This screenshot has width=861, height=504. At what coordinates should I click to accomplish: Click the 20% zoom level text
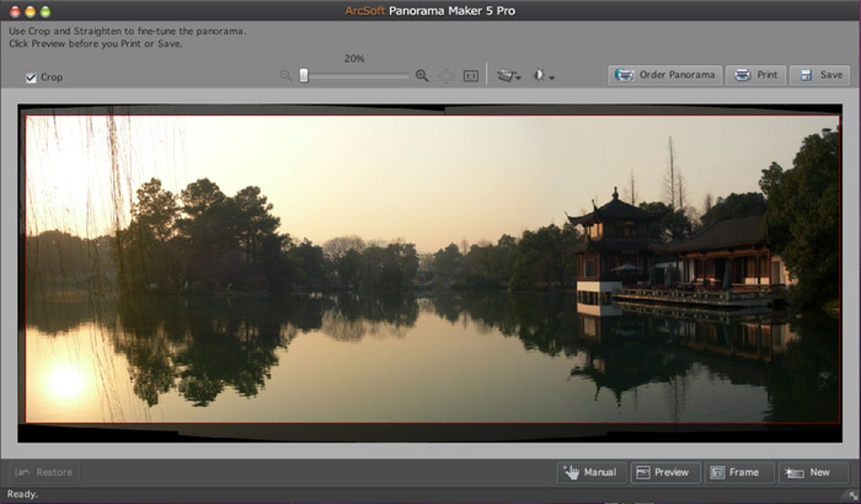[355, 59]
